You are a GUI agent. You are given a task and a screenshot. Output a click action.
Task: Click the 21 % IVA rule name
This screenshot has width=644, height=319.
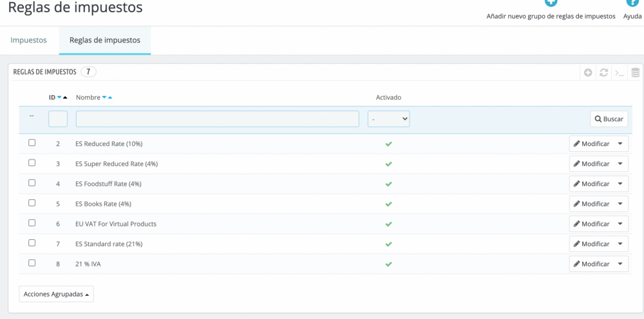(x=88, y=264)
